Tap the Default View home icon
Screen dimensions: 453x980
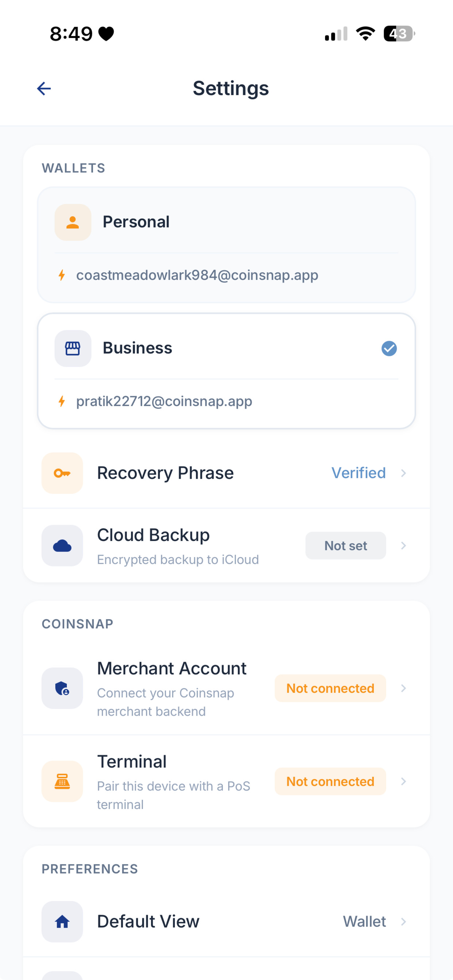(x=62, y=922)
